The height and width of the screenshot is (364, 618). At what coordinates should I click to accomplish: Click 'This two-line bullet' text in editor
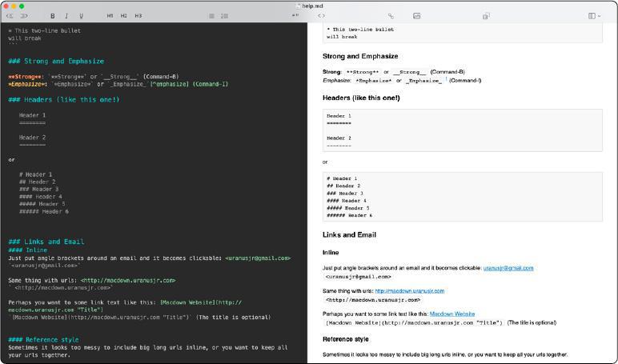[x=48, y=30]
